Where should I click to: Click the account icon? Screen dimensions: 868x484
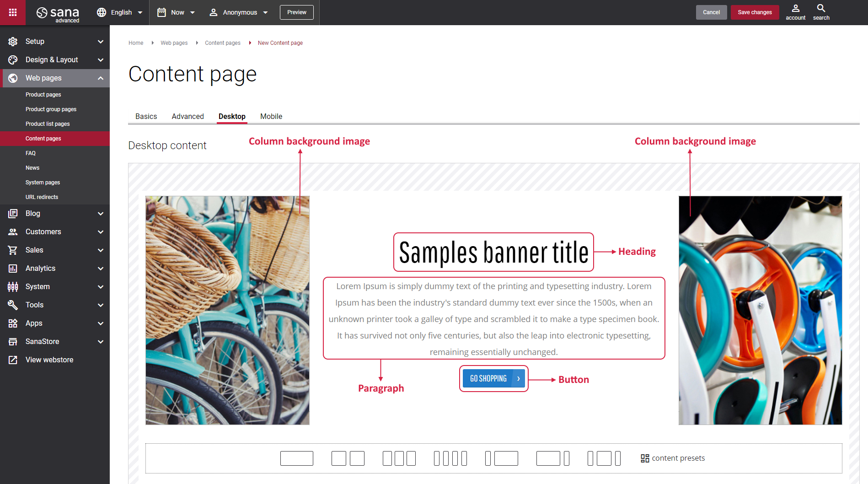click(x=795, y=9)
